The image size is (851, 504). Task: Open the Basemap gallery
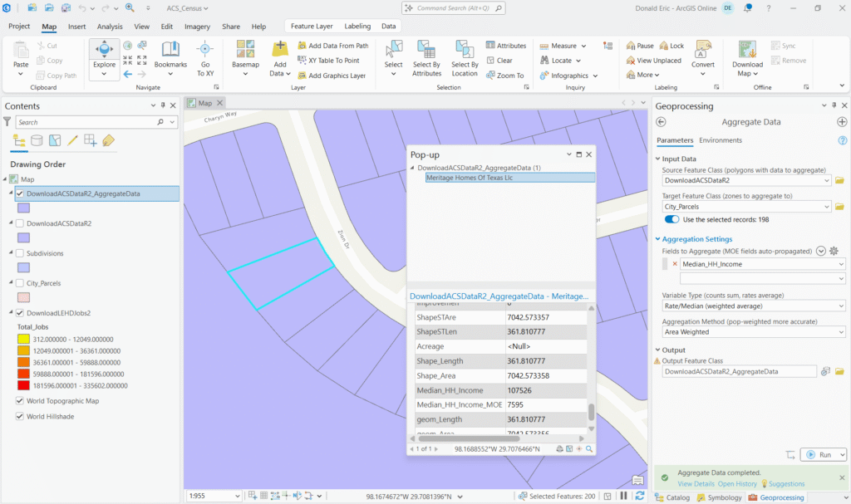click(245, 58)
